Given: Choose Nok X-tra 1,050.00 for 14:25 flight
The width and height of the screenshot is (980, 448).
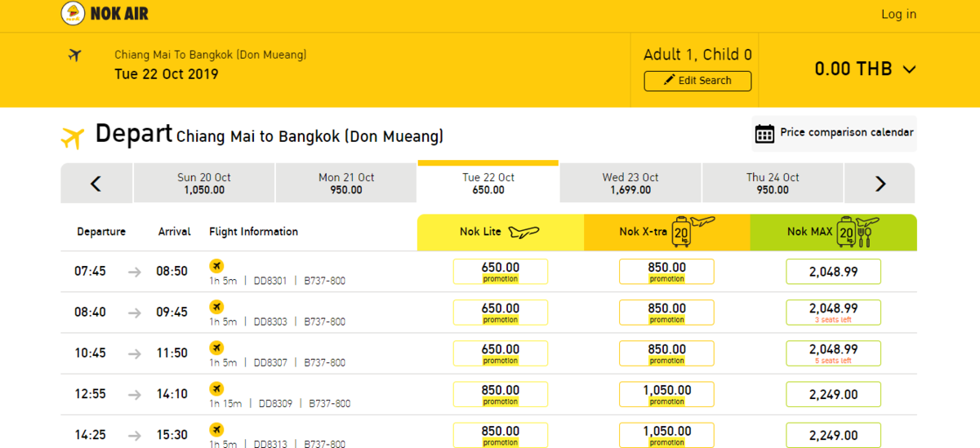Looking at the screenshot, I should (x=667, y=435).
